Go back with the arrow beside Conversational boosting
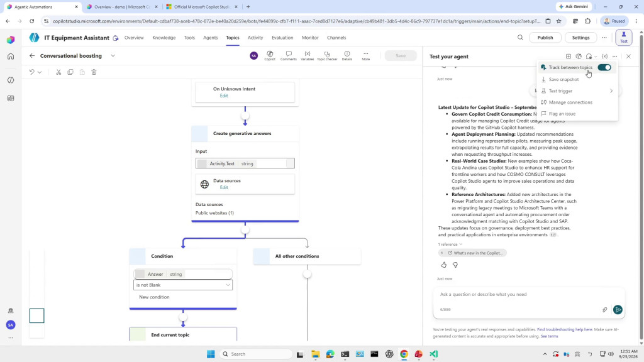Screen dimensions: 644x362 pos(32,56)
